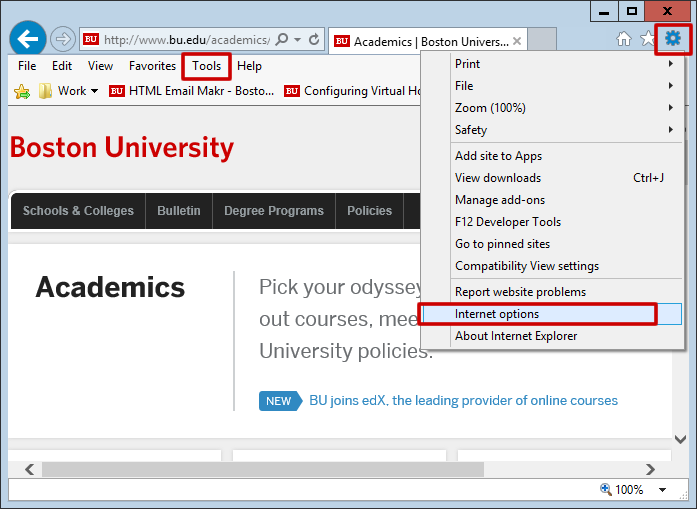
Task: Click the BU favicon in address bar
Action: pos(91,39)
